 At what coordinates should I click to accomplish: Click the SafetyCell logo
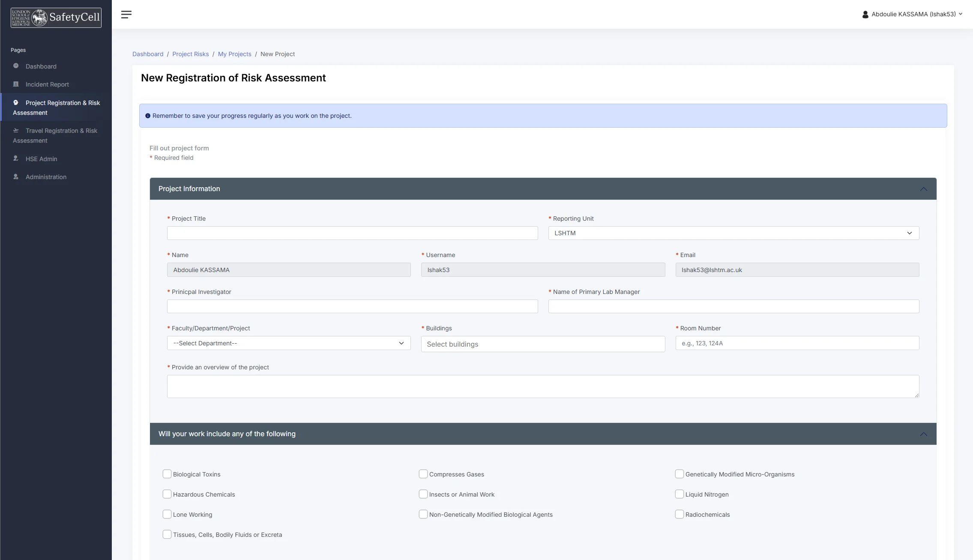(56, 18)
